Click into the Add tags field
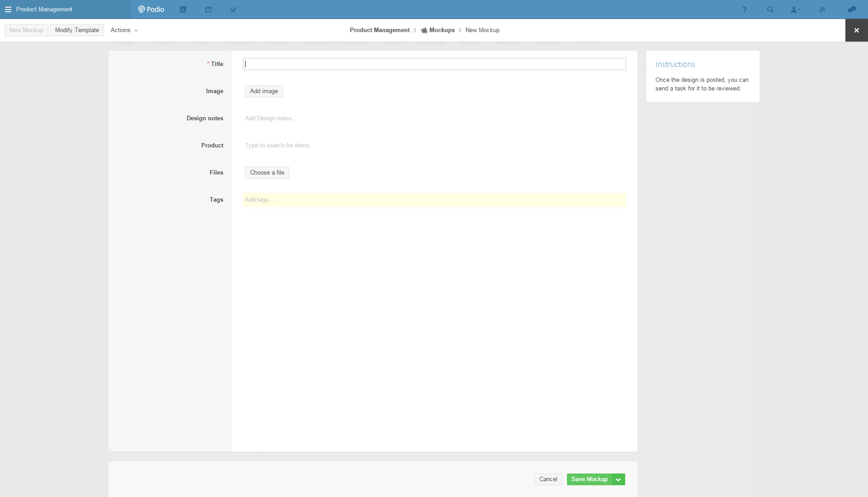 click(x=434, y=200)
